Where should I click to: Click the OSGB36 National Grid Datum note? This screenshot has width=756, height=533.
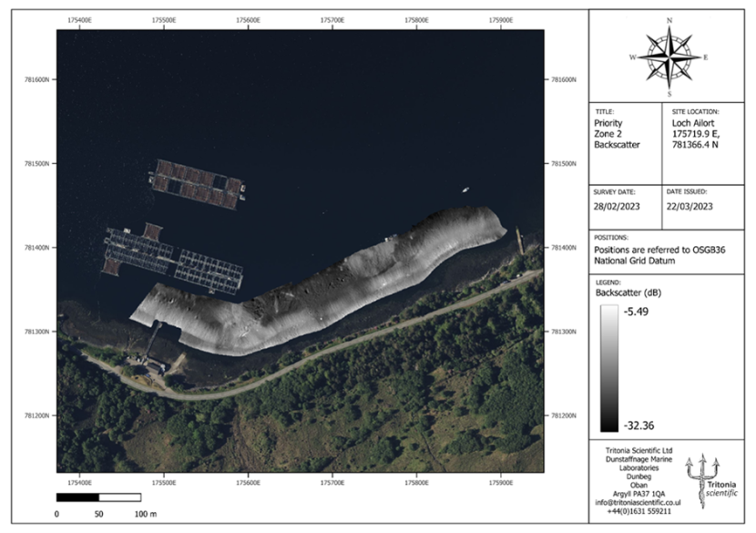coord(659,255)
